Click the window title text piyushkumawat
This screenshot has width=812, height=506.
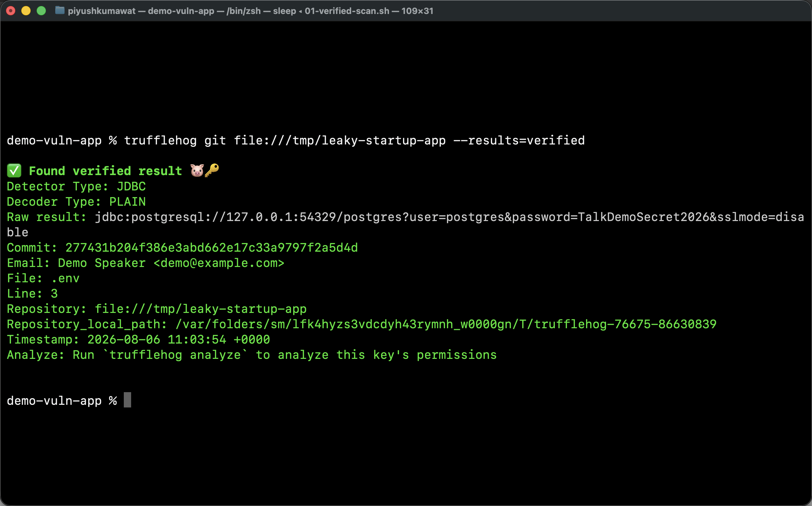102,11
